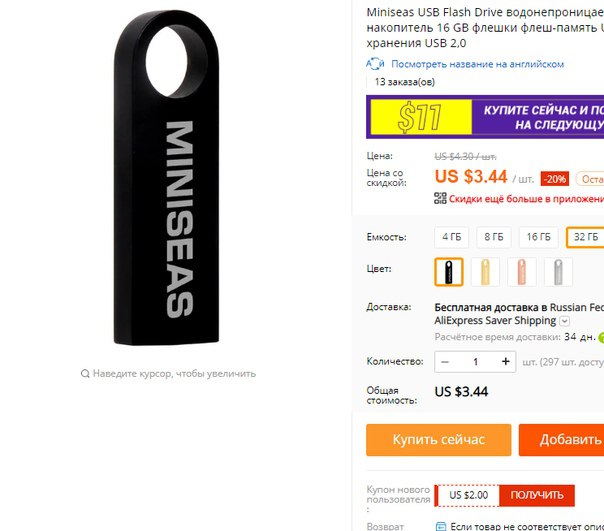Screen dimensions: 604x531
Task: Choose the 32 ГБ capacity option
Action: (586, 237)
